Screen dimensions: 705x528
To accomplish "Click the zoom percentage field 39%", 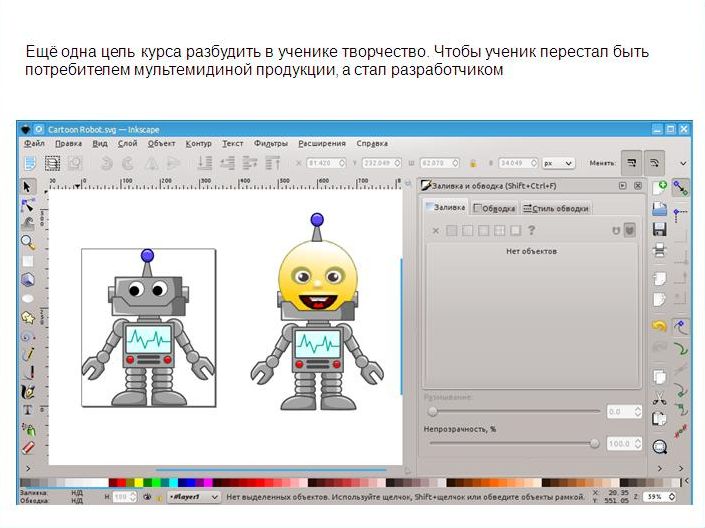I will coord(660,497).
